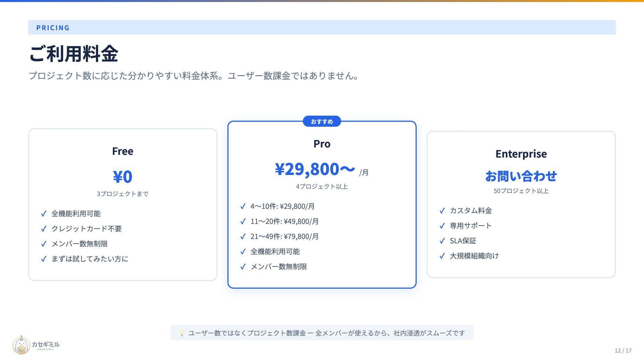Click the lightbulb icon in the footnote

[x=182, y=333]
